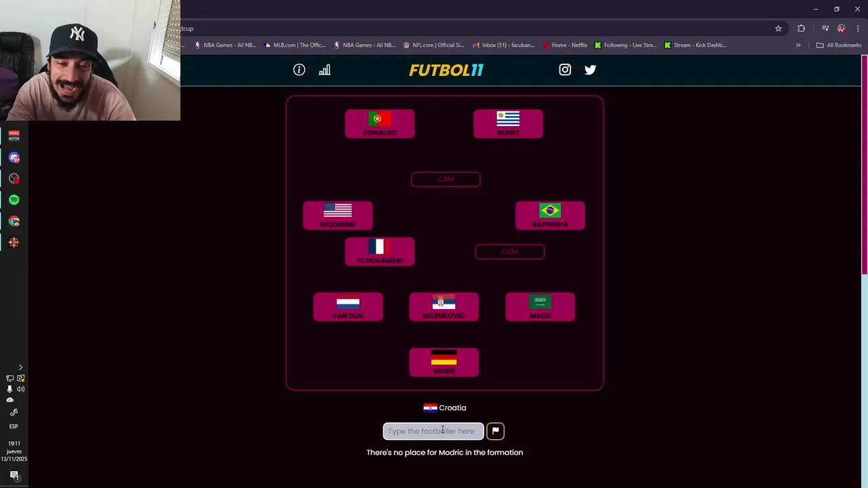Click the Raphinha Brazil card
Screen dimensions: 868x488
tap(550, 216)
